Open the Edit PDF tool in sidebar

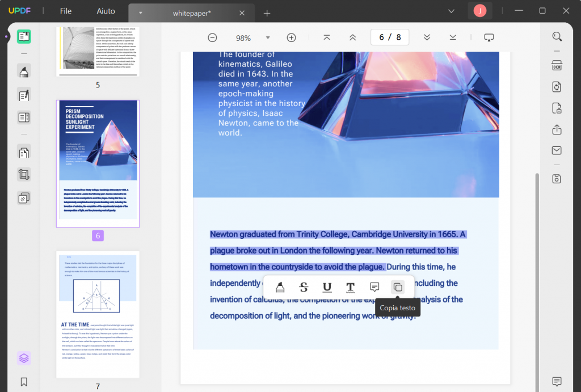coord(24,95)
